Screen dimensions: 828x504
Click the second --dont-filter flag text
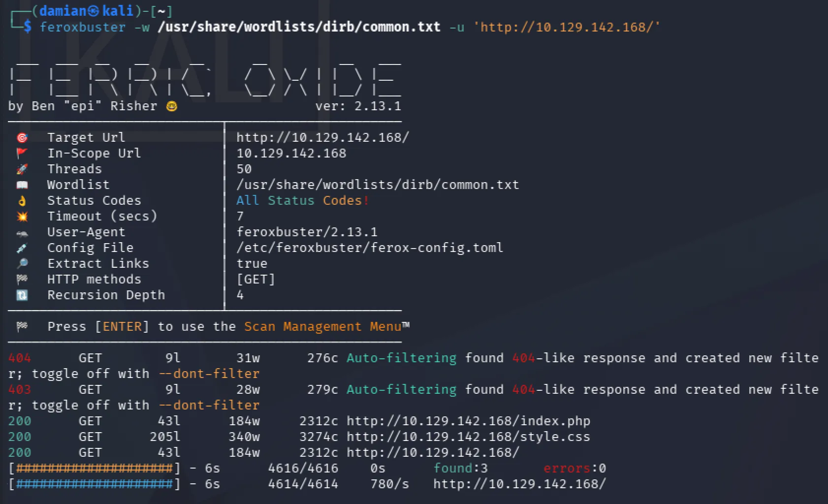click(209, 405)
